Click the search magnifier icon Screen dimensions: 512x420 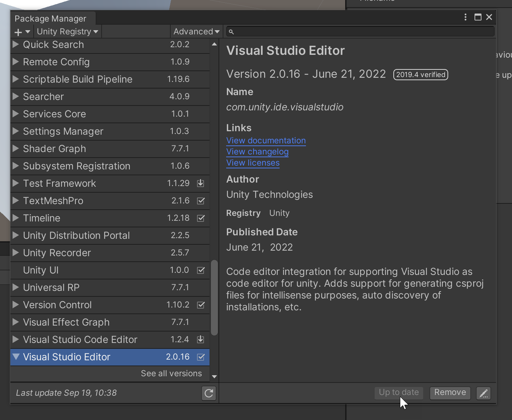pos(231,32)
